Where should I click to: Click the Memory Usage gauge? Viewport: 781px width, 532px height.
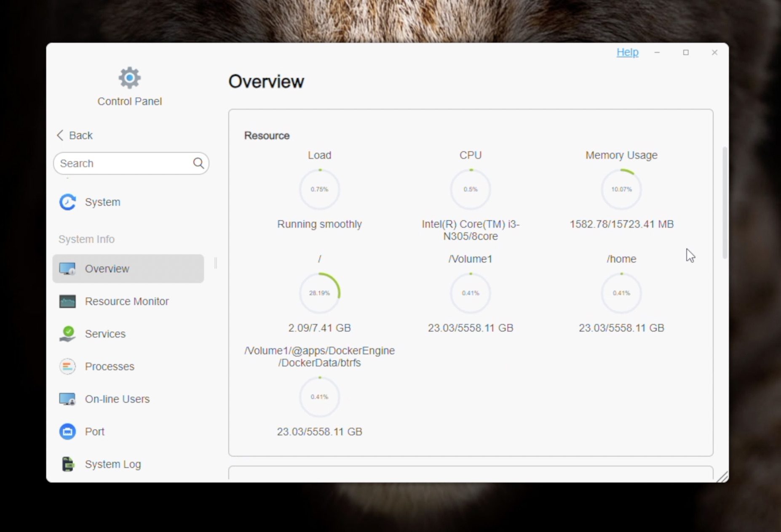pyautogui.click(x=621, y=189)
